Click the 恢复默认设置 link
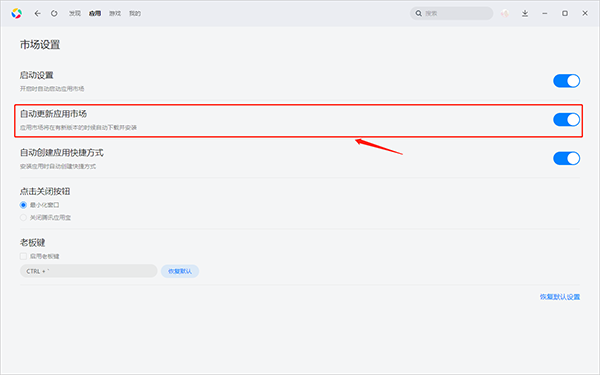 pyautogui.click(x=560, y=297)
